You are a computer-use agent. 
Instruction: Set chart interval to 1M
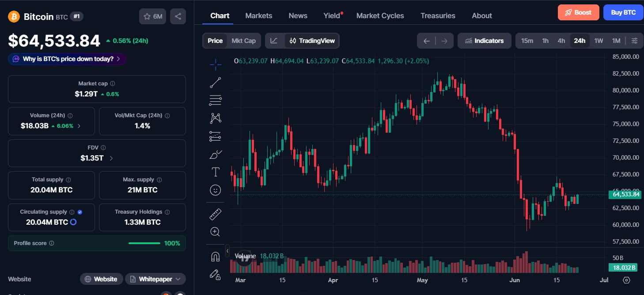(616, 41)
